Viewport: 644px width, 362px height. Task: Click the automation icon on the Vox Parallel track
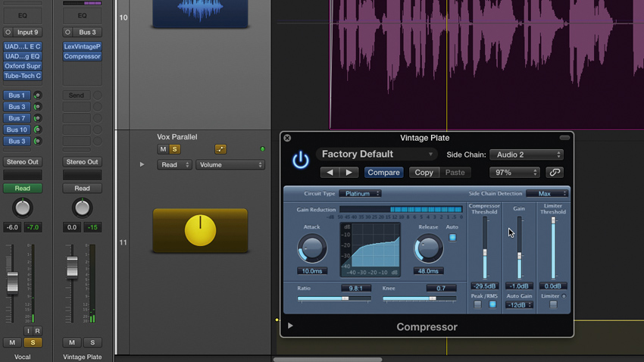(x=220, y=149)
